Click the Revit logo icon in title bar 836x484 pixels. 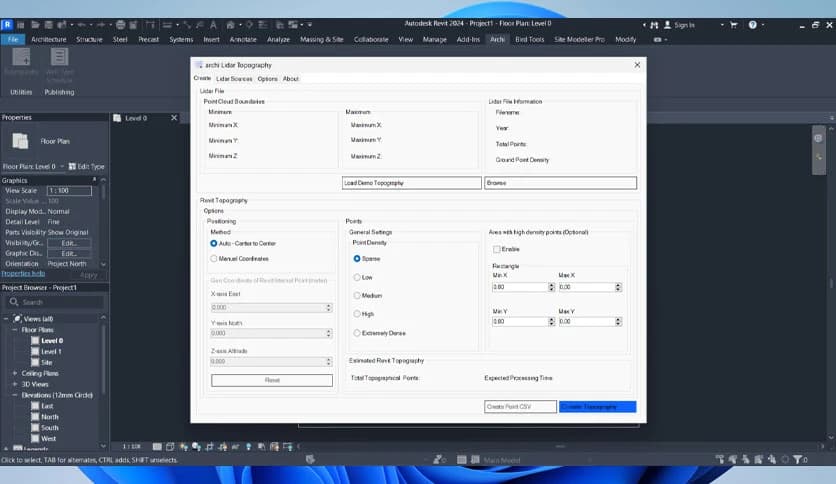(x=8, y=24)
